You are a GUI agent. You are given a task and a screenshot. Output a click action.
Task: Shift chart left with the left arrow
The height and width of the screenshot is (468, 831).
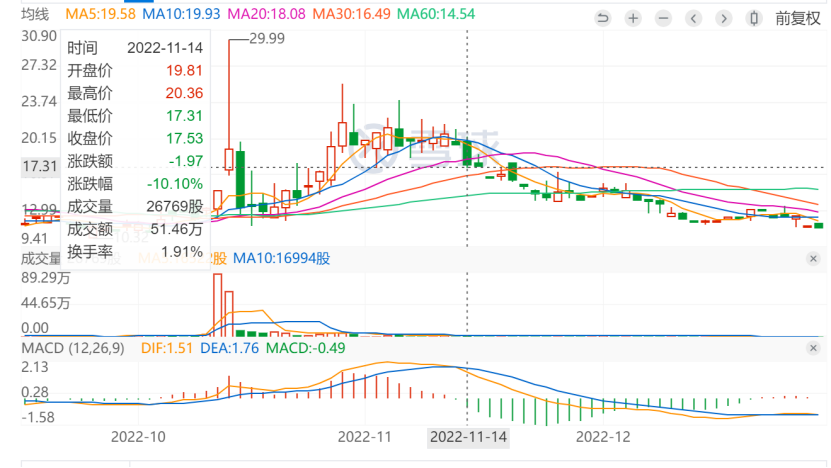(694, 18)
